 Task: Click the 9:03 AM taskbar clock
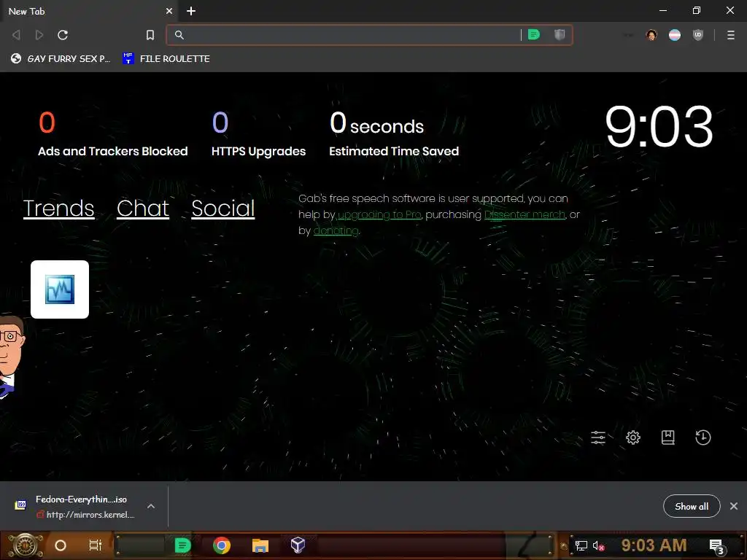[x=654, y=545]
